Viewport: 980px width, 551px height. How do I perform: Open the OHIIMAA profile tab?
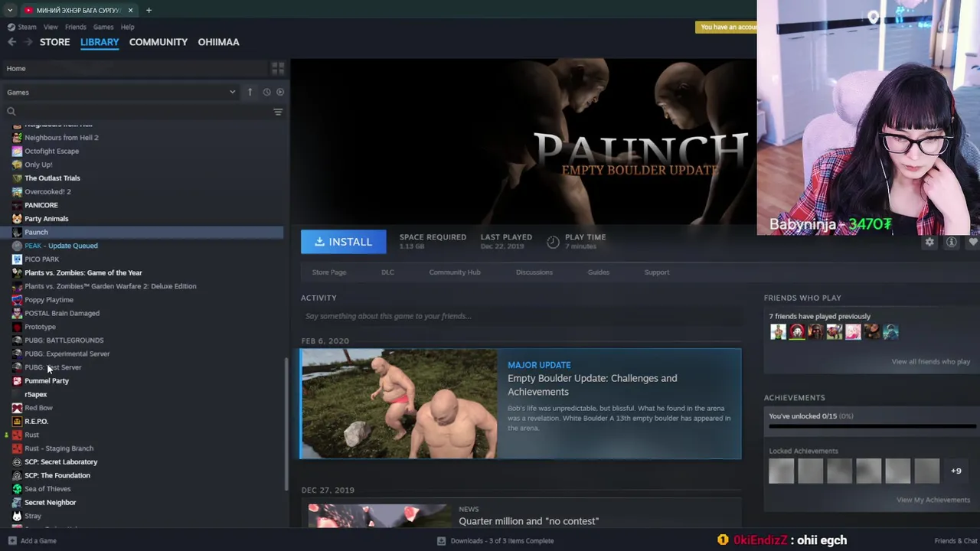click(x=218, y=42)
